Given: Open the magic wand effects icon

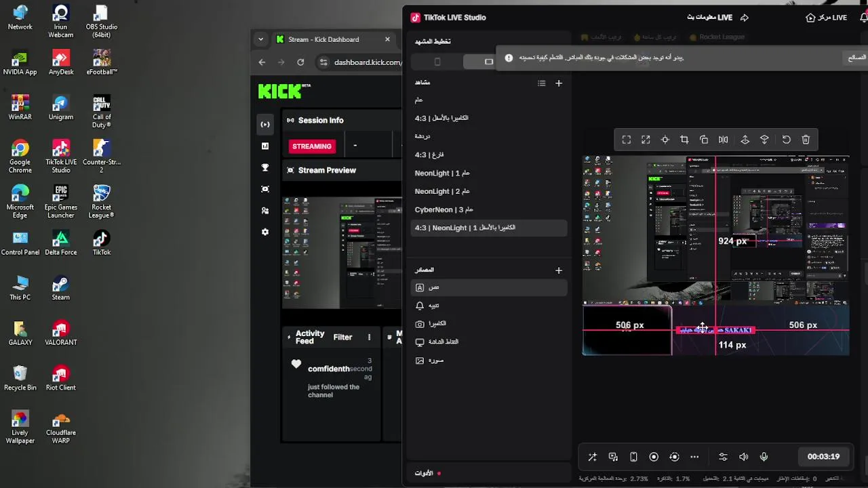Looking at the screenshot, I should point(592,457).
